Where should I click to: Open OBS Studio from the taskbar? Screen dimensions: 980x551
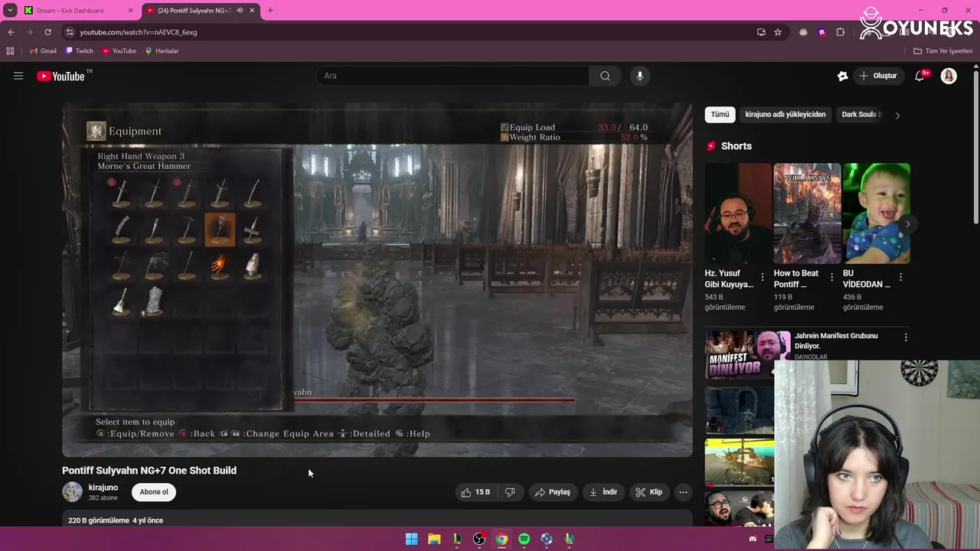coord(479,539)
